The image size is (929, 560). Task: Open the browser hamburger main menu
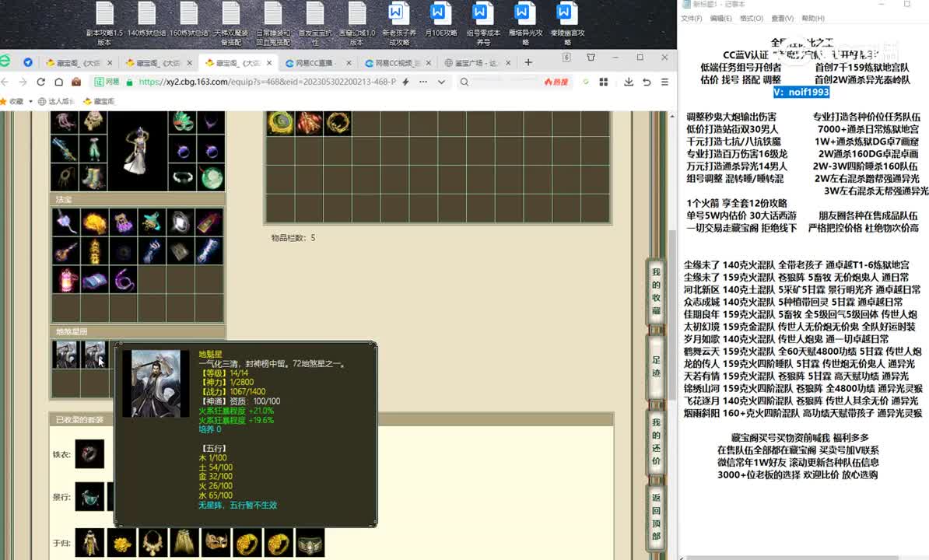(664, 82)
